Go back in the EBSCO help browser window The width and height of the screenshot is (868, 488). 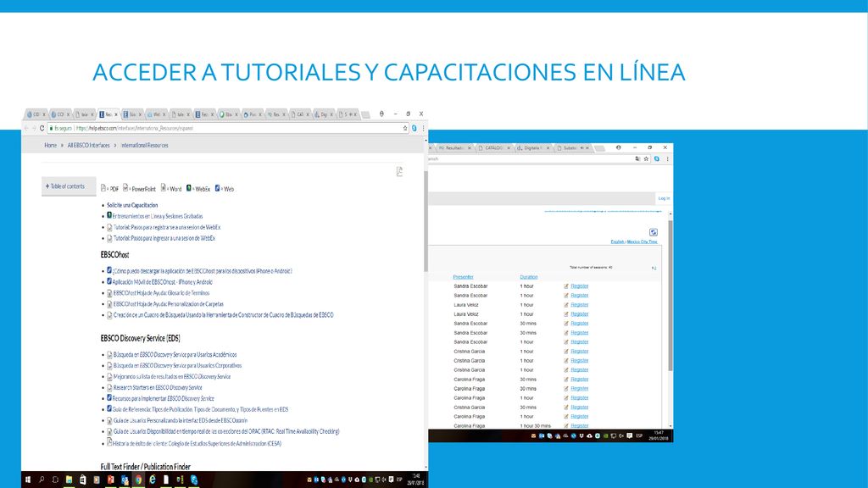coord(26,128)
